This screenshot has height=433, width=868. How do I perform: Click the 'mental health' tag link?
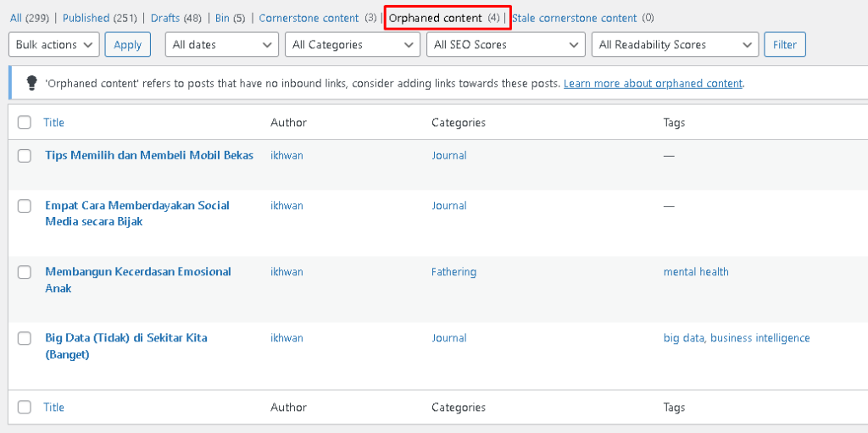[696, 272]
